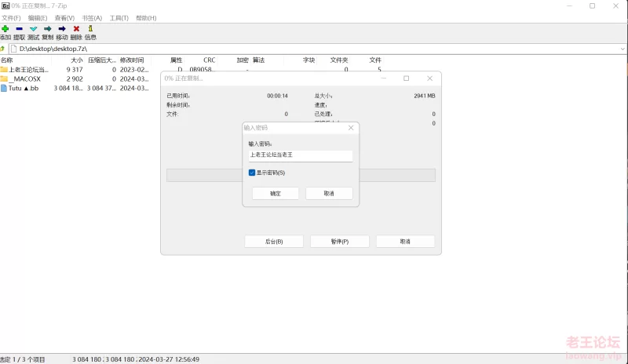Open the 书签(A) menu
Image resolution: width=628 pixels, height=364 pixels.
(x=92, y=18)
